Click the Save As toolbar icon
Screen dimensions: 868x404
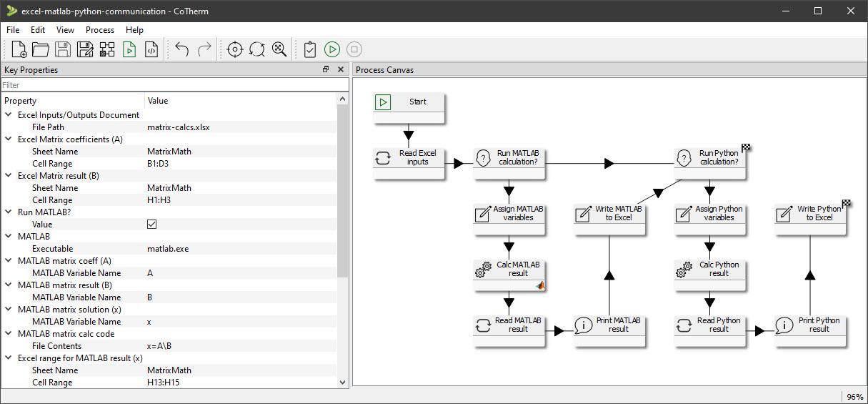(85, 49)
